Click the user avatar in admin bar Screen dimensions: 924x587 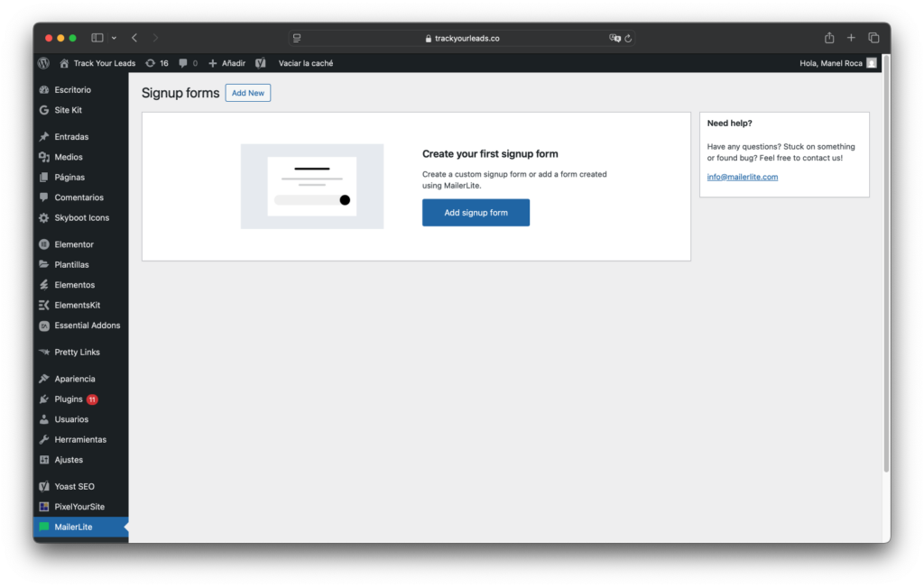pos(872,63)
